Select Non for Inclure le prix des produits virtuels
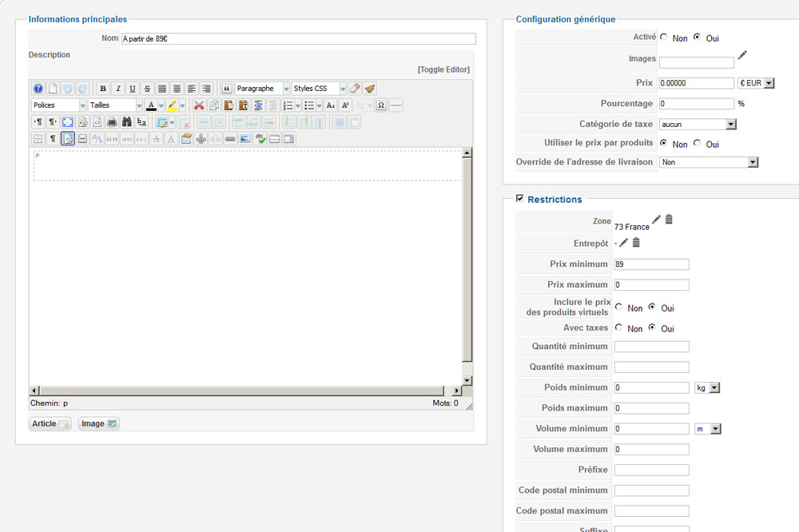The image size is (799, 532). click(618, 308)
